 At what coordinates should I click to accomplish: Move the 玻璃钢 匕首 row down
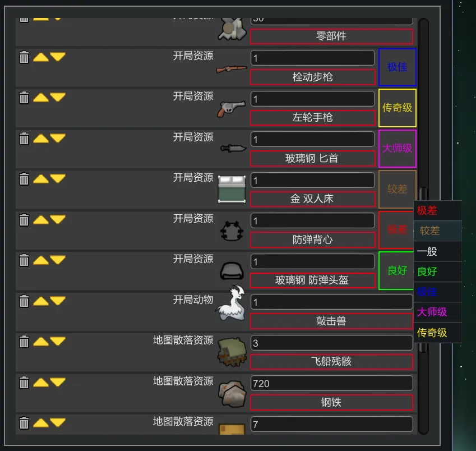(x=58, y=138)
